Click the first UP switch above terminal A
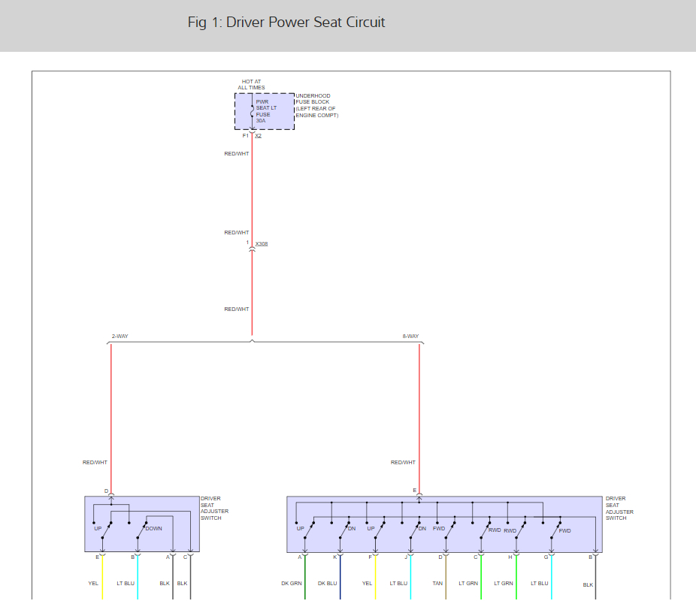696x616 pixels. pyautogui.click(x=310, y=530)
